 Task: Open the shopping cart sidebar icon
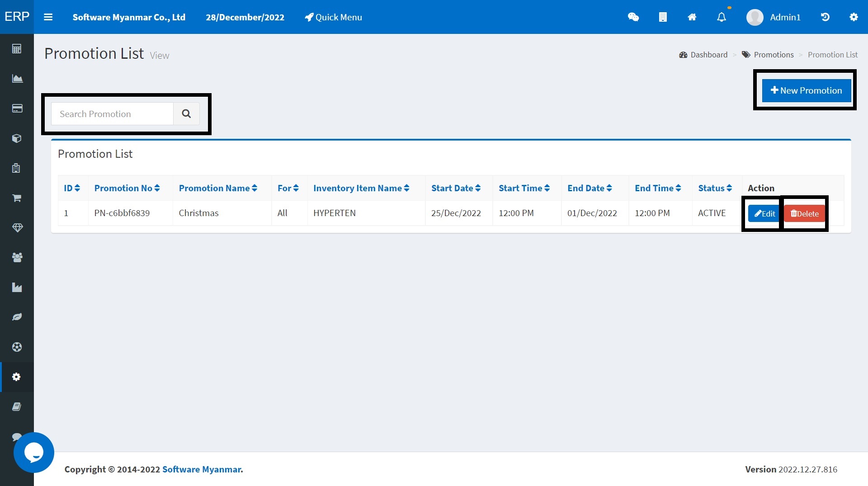[17, 198]
